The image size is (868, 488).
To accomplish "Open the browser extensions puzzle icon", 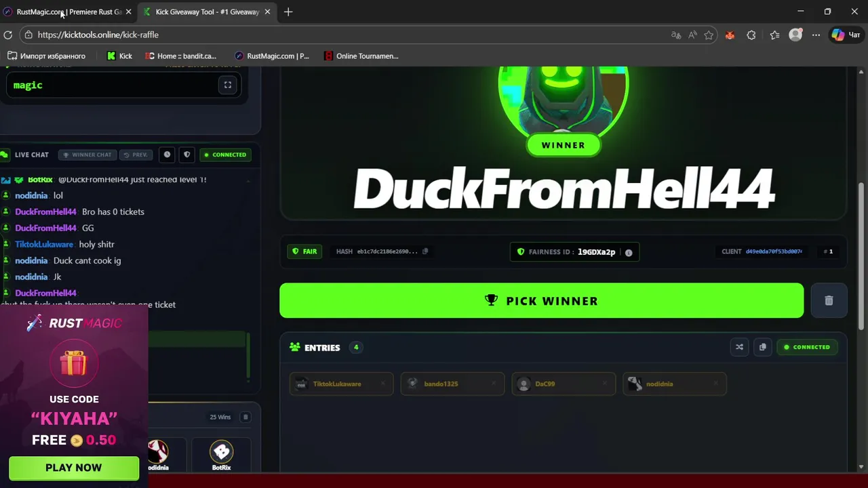I will [x=751, y=35].
